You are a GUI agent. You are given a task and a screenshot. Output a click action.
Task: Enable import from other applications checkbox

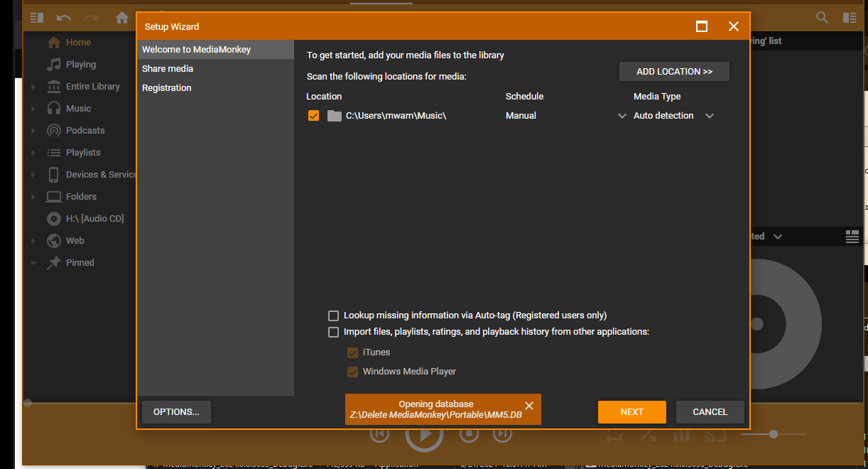pos(333,332)
